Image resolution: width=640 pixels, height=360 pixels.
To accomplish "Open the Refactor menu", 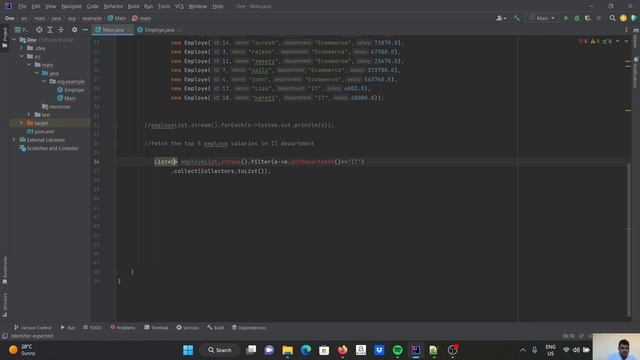I will pos(113,6).
